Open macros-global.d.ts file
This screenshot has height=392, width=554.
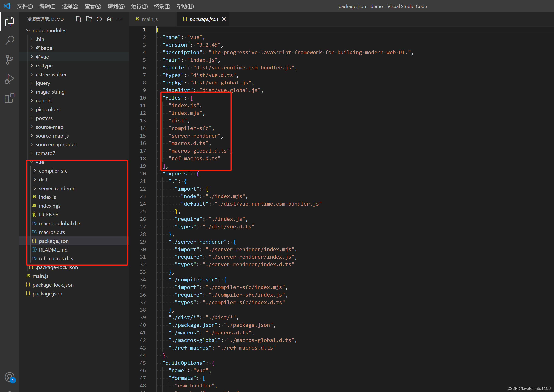[74, 223]
